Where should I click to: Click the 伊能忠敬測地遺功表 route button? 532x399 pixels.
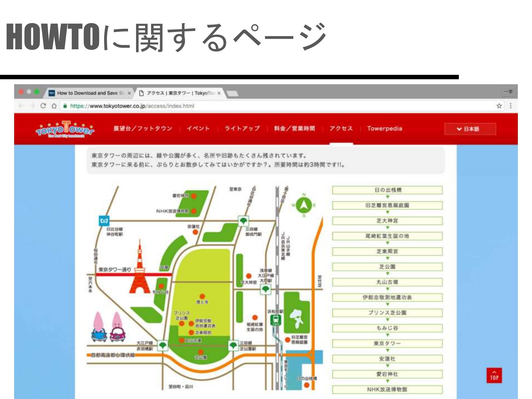[x=387, y=298]
